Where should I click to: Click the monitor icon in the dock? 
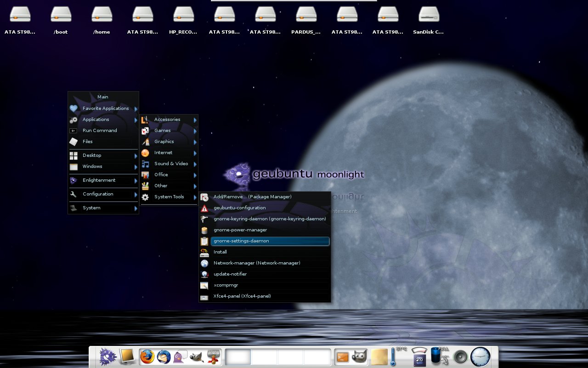click(127, 356)
